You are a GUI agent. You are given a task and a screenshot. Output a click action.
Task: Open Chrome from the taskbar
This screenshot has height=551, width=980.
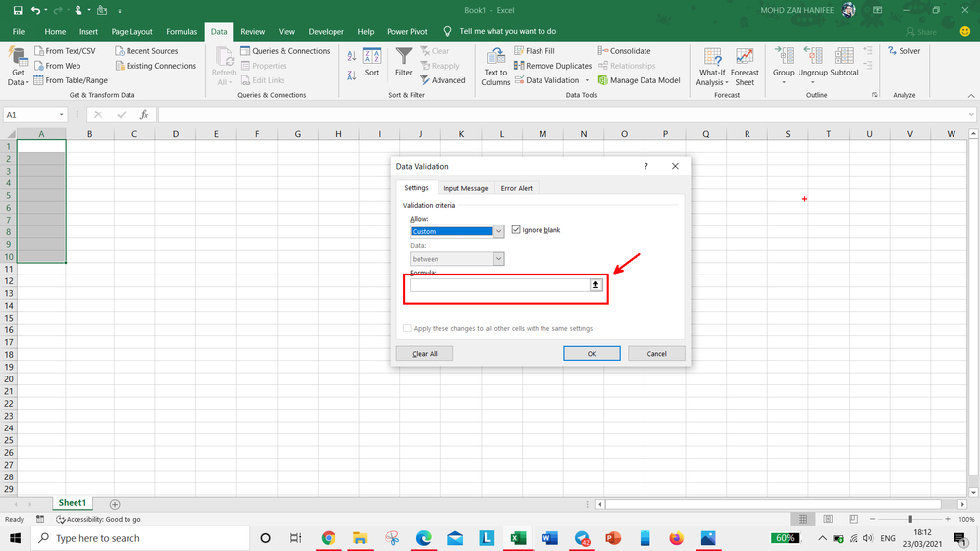coord(328,538)
